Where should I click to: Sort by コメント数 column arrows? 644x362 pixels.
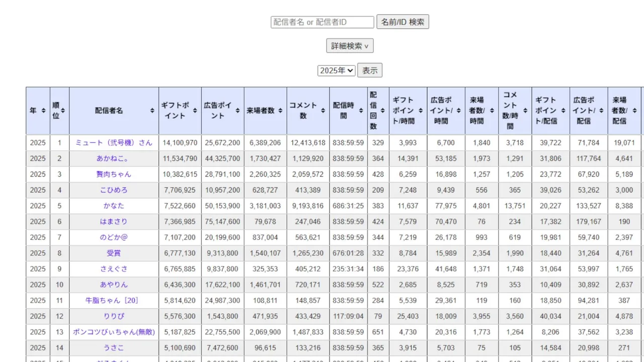click(x=323, y=111)
